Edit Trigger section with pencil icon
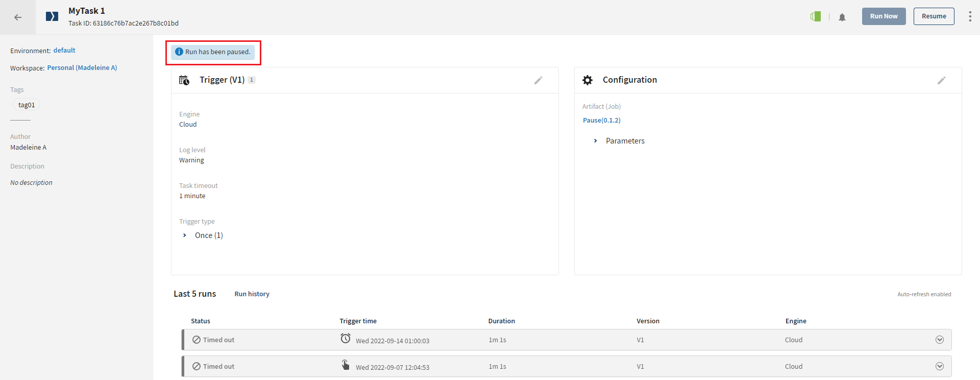Screen dimensions: 980x380 538,80
